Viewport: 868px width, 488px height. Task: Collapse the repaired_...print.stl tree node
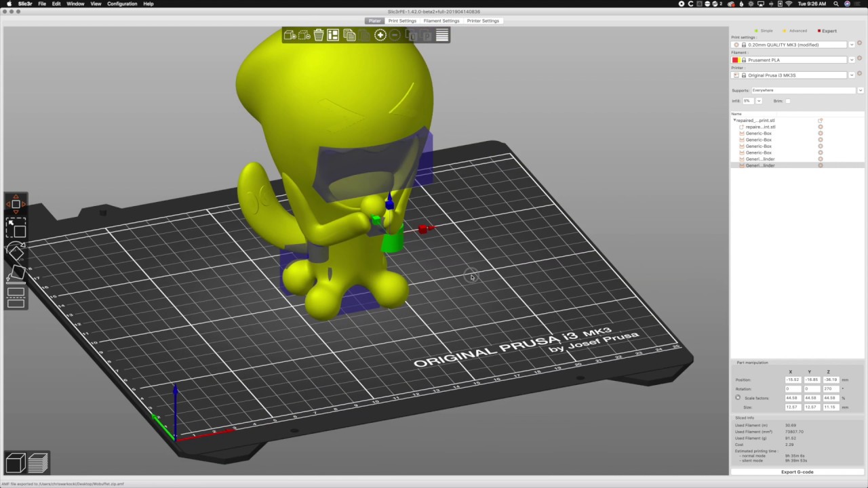coord(734,120)
